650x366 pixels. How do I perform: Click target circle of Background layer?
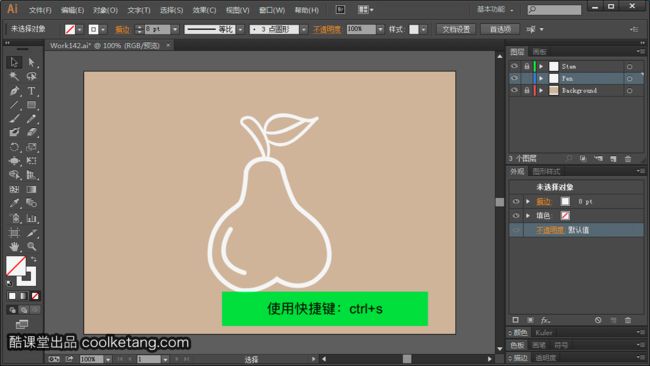point(629,90)
